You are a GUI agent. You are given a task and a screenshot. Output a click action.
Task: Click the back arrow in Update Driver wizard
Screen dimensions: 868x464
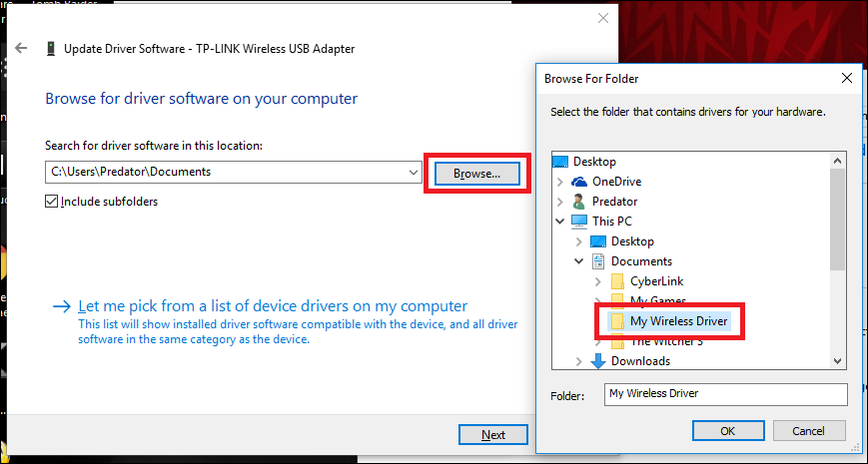[22, 48]
